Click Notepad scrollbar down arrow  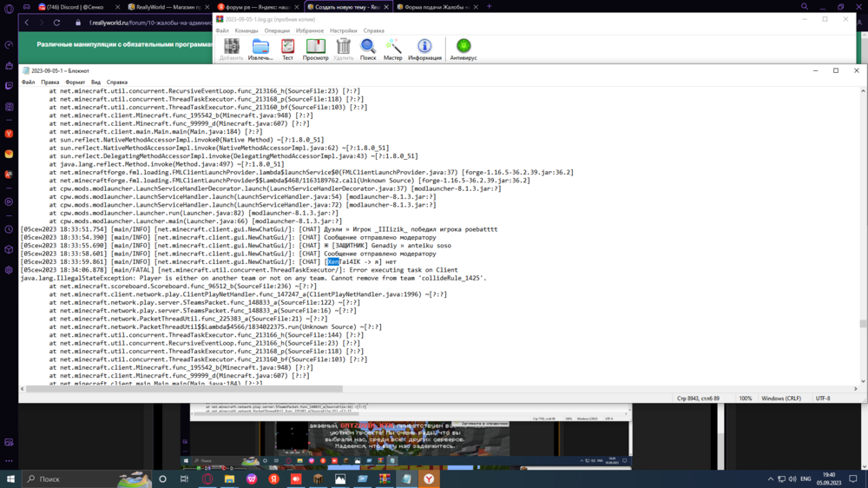(x=863, y=381)
